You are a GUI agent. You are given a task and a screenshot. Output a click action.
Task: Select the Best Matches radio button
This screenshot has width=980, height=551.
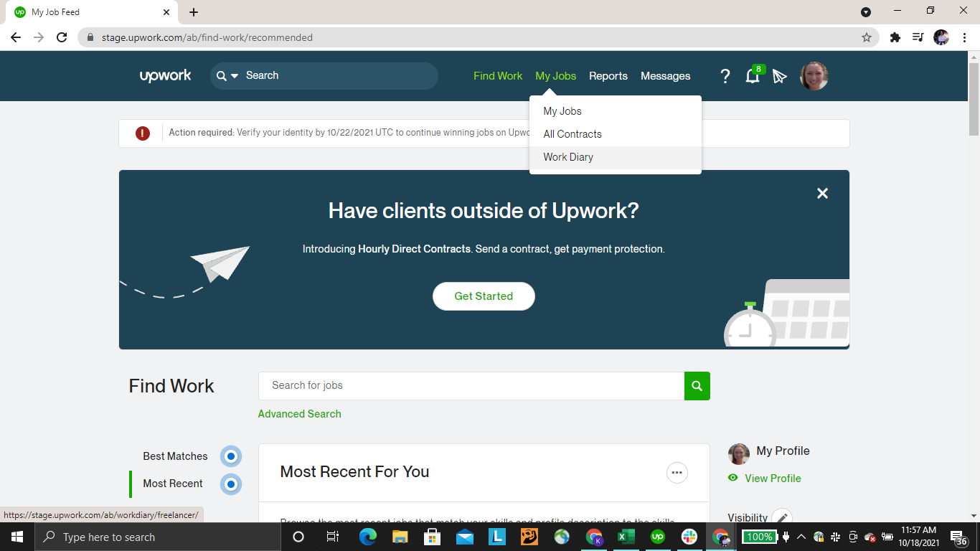[x=230, y=456]
